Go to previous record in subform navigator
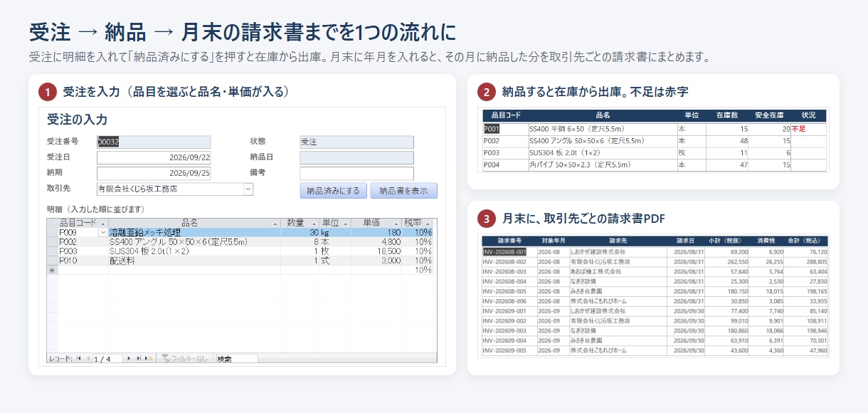The image size is (868, 413). [88, 359]
